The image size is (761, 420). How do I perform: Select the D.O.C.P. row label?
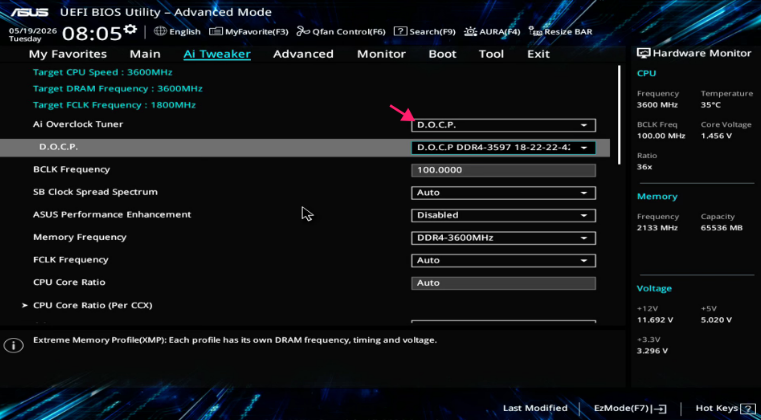[58, 147]
